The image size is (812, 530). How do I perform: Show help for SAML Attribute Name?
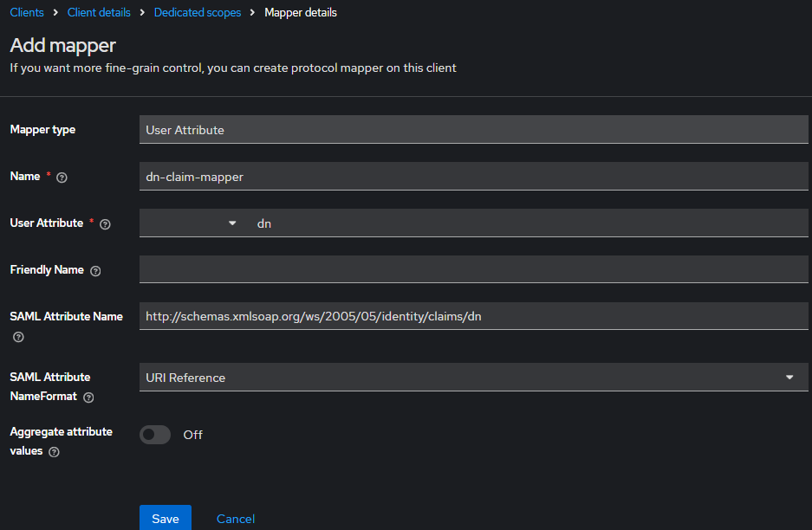18,337
